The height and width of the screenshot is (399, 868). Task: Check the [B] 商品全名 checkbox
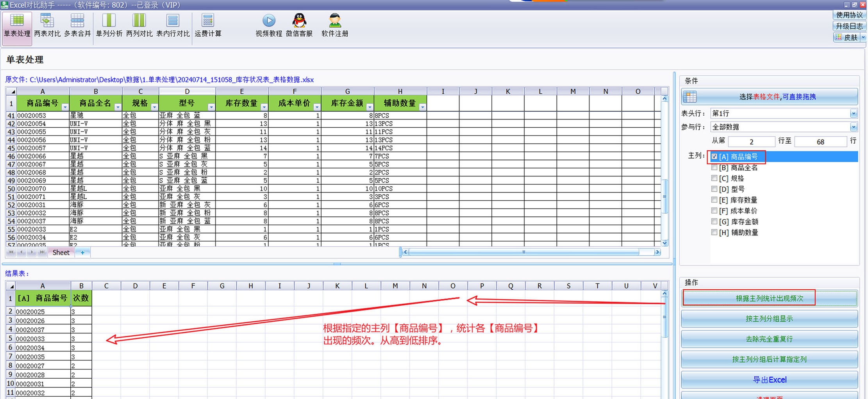pyautogui.click(x=714, y=167)
